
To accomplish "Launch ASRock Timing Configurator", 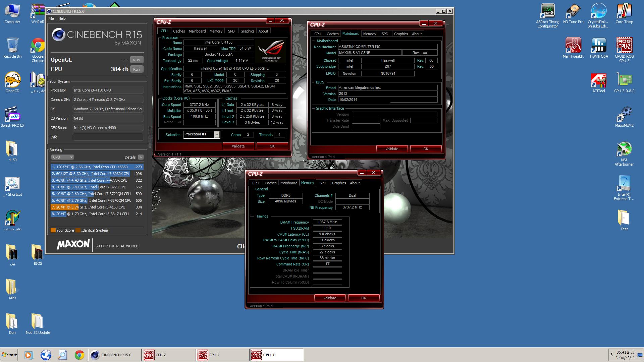I will pyautogui.click(x=548, y=16).
